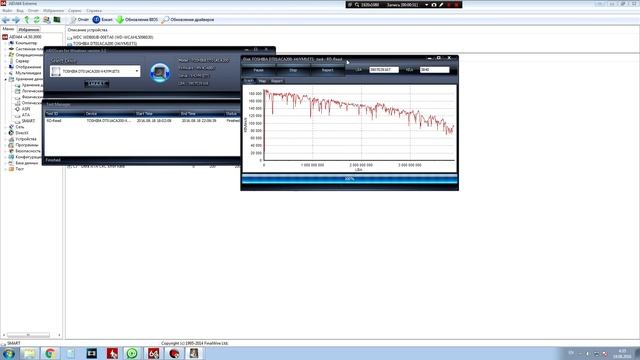640x360 pixels.
Task: Collapse the Хранение данных tree node
Action: pos(6,79)
